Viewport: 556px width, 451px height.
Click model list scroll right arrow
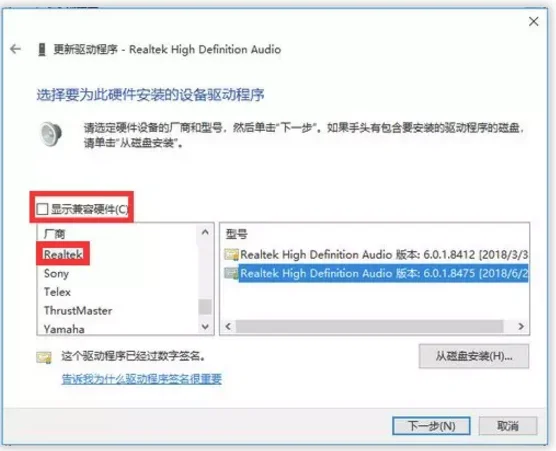(x=521, y=326)
